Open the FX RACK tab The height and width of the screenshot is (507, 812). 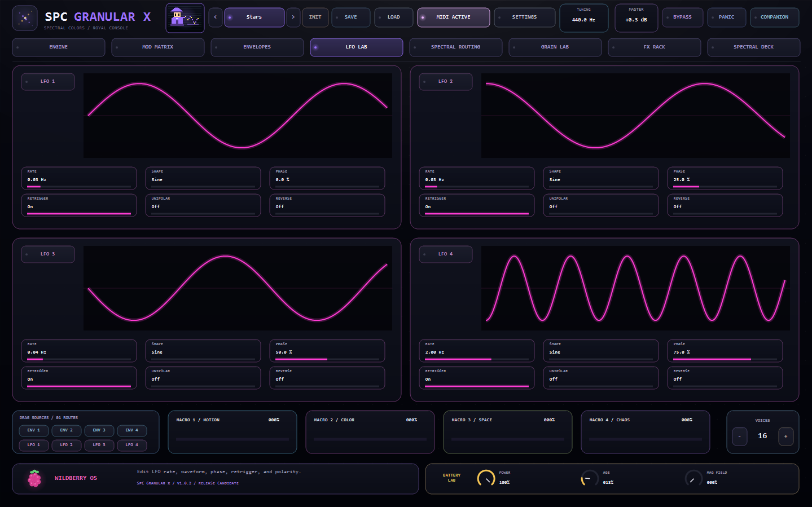click(x=655, y=47)
